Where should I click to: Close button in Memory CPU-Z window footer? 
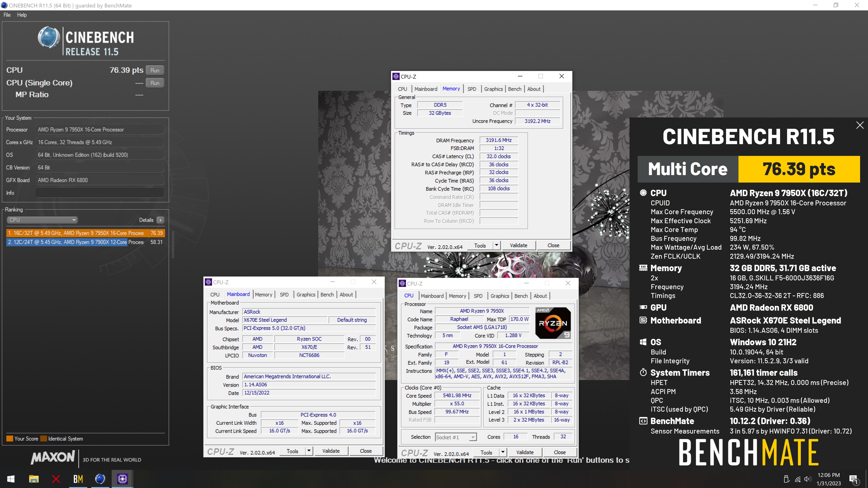[553, 246]
